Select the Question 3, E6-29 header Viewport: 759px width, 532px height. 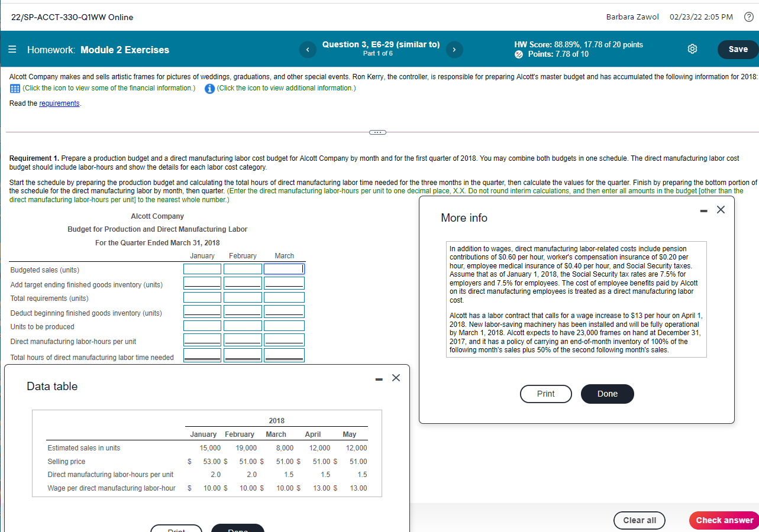[x=381, y=44]
